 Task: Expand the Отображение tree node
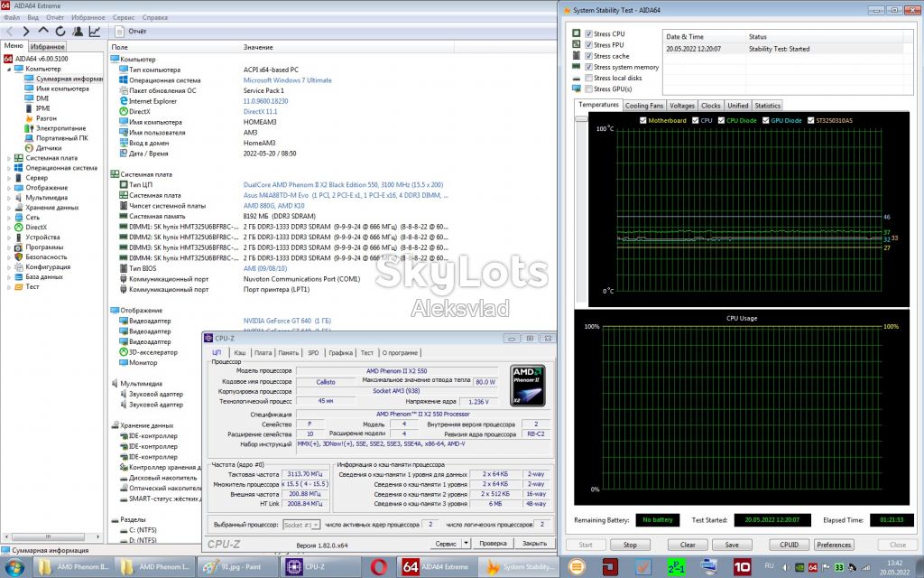point(9,188)
